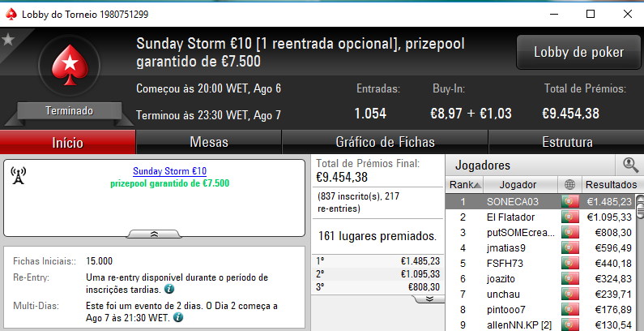
Task: Click info icon beside Multi-Dias description
Action: click(x=179, y=317)
